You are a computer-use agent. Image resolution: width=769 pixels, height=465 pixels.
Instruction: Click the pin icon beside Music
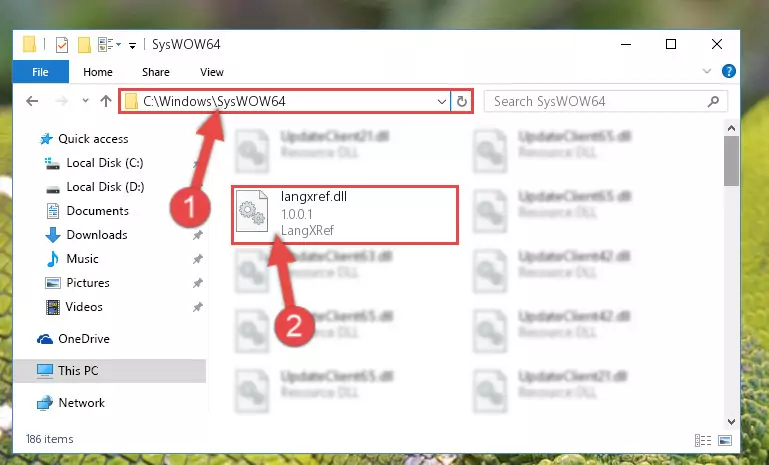[x=198, y=259]
